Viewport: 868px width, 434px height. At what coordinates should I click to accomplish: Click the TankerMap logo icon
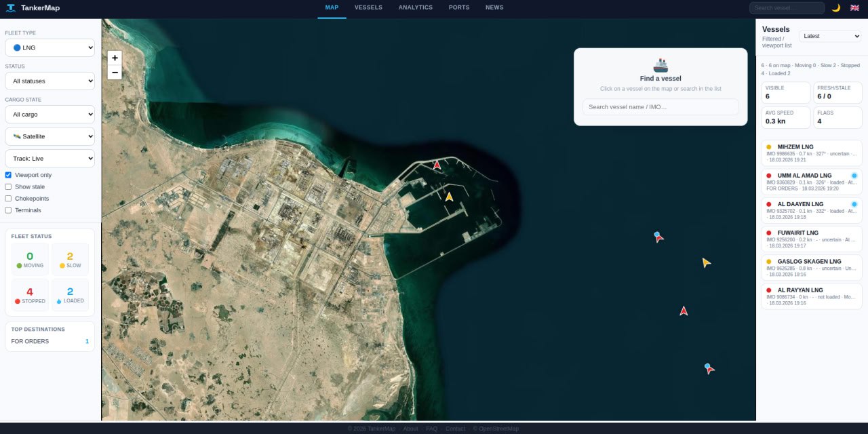10,8
